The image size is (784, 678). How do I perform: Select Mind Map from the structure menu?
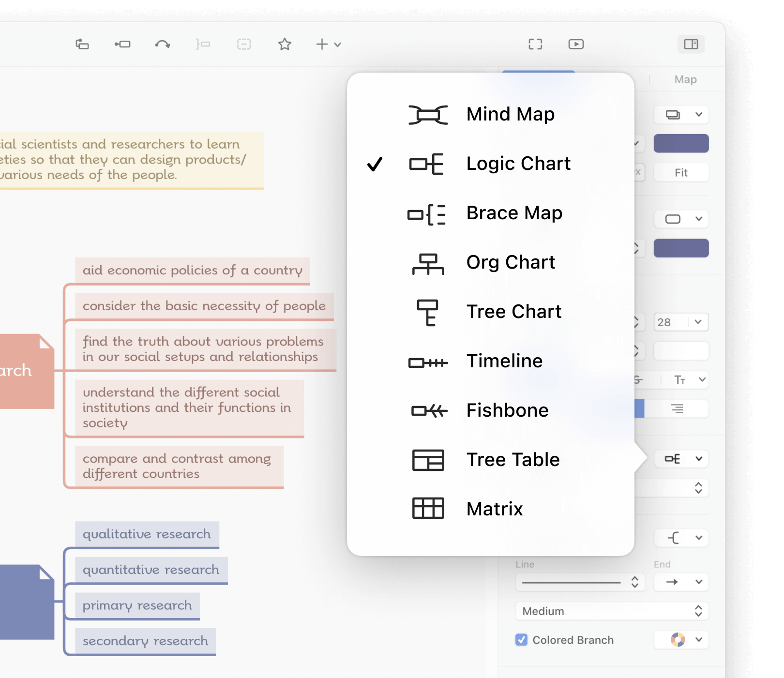click(x=510, y=114)
